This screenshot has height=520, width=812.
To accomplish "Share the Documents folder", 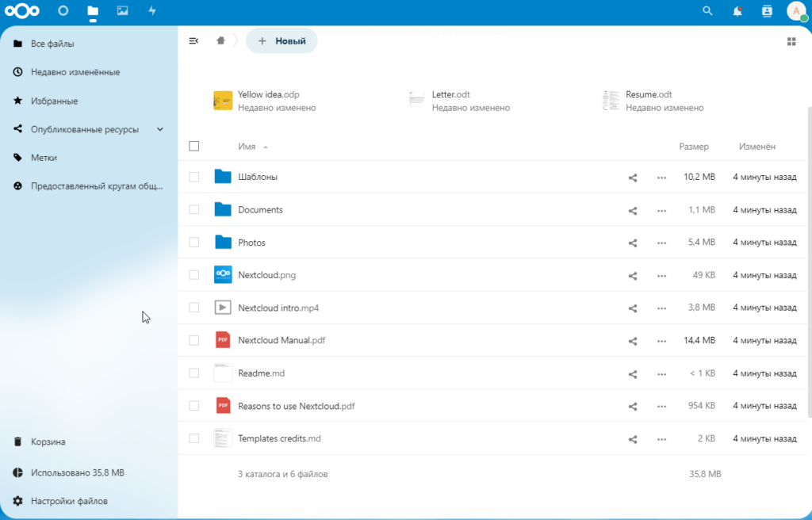I will pyautogui.click(x=633, y=211).
